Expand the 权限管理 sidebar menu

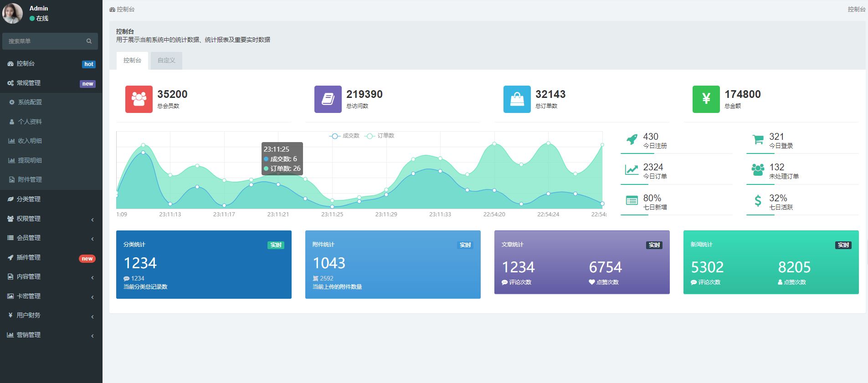point(50,219)
